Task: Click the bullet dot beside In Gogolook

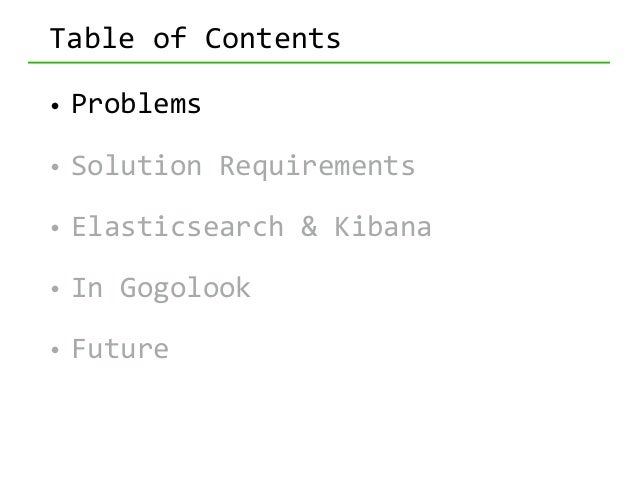Action: tap(55, 289)
